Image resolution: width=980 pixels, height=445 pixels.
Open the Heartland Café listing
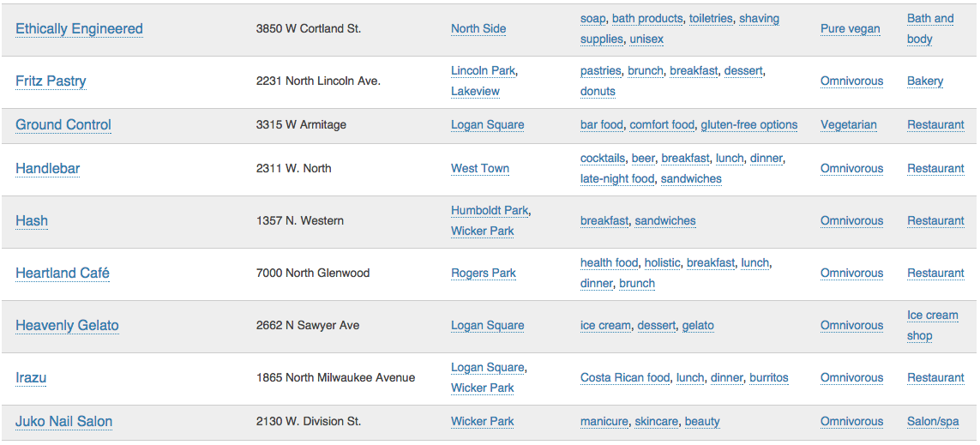[x=63, y=274]
